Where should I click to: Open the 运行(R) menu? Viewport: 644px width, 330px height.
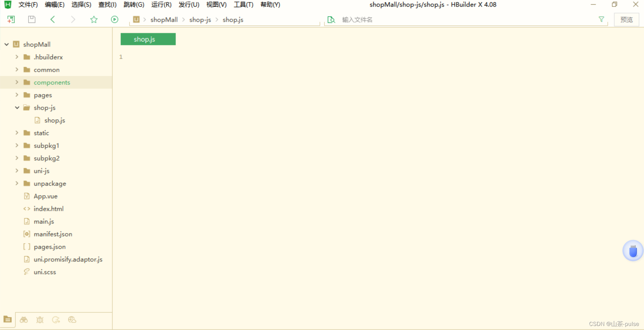click(161, 5)
